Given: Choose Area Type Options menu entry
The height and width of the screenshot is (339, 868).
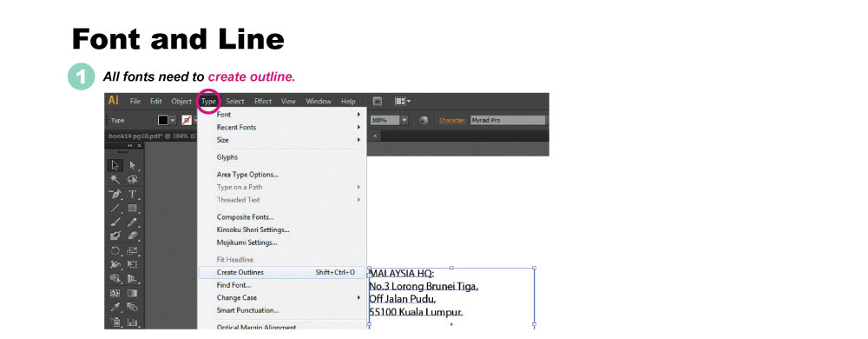Looking at the screenshot, I should (x=282, y=175).
